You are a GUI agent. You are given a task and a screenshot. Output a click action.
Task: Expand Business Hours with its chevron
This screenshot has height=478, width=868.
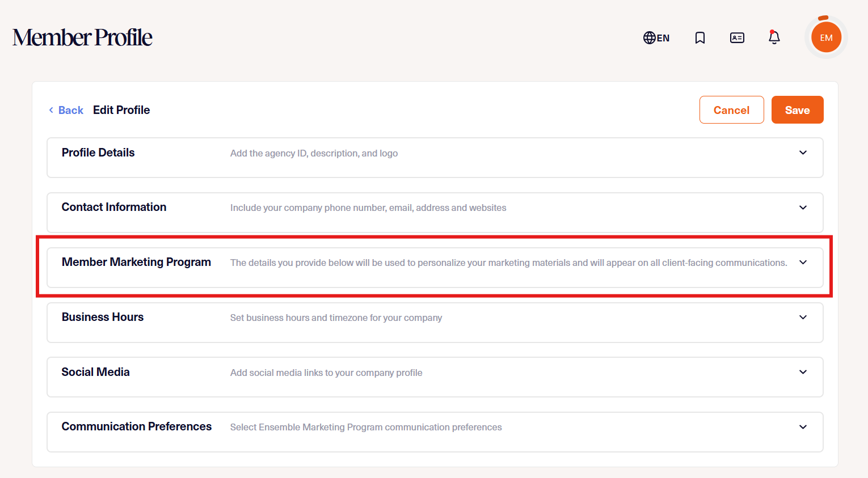coord(803,318)
